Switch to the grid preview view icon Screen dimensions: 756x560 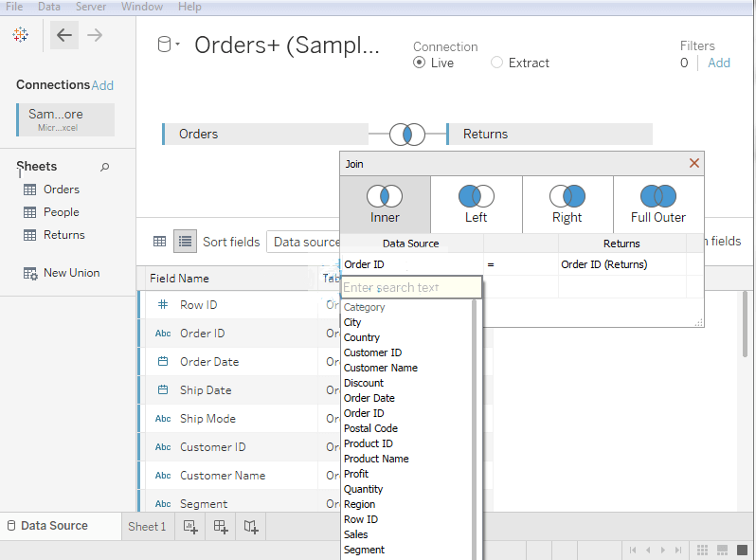coord(159,242)
